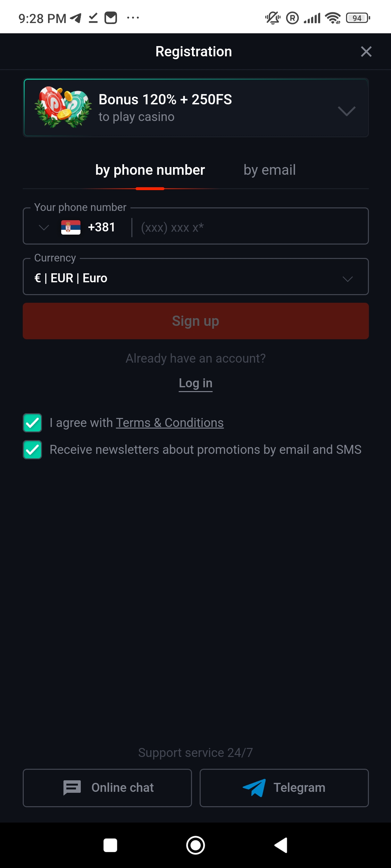391x868 pixels.
Task: Open the country code dropdown arrow
Action: [x=44, y=228]
